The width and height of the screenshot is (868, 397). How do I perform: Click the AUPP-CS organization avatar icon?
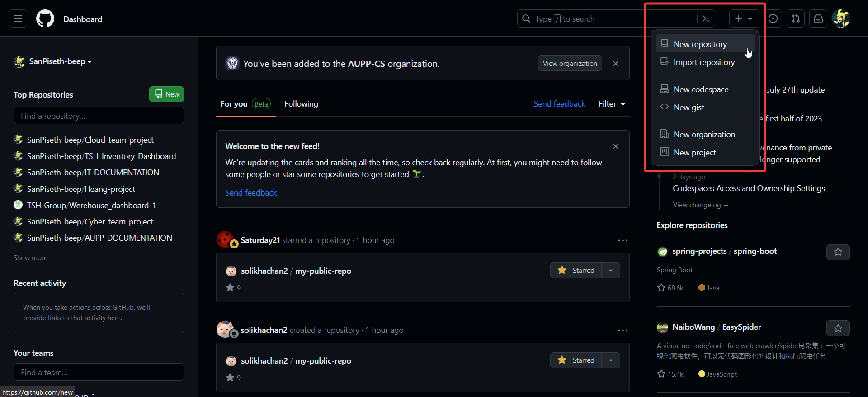point(232,63)
